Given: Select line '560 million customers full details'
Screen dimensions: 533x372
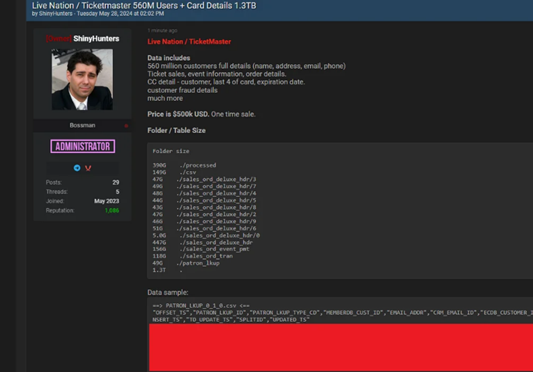Looking at the screenshot, I should coord(246,66).
